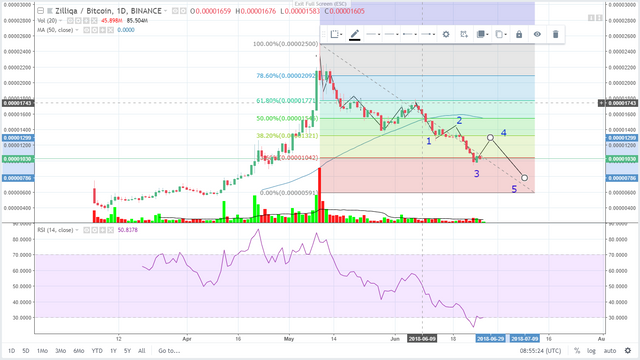The width and height of the screenshot is (640, 360).
Task: Open chart settings gear in bottom right corner
Action: coord(628,351)
